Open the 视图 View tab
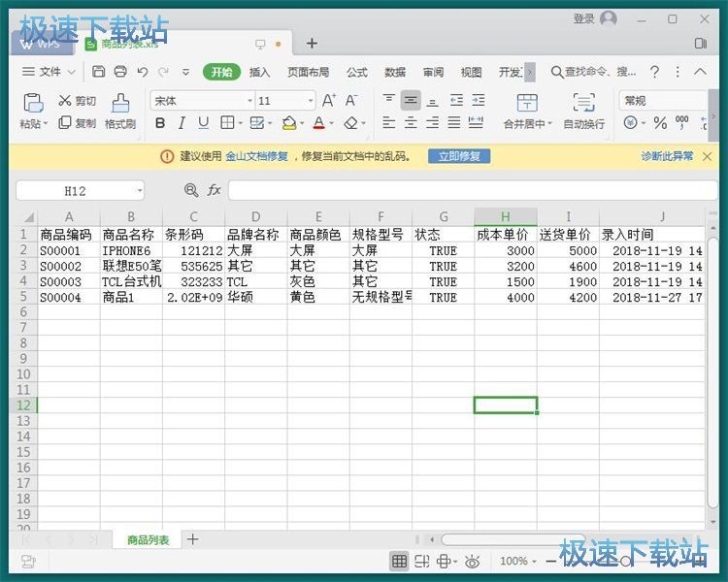Viewport: 728px width, 582px height. (471, 72)
